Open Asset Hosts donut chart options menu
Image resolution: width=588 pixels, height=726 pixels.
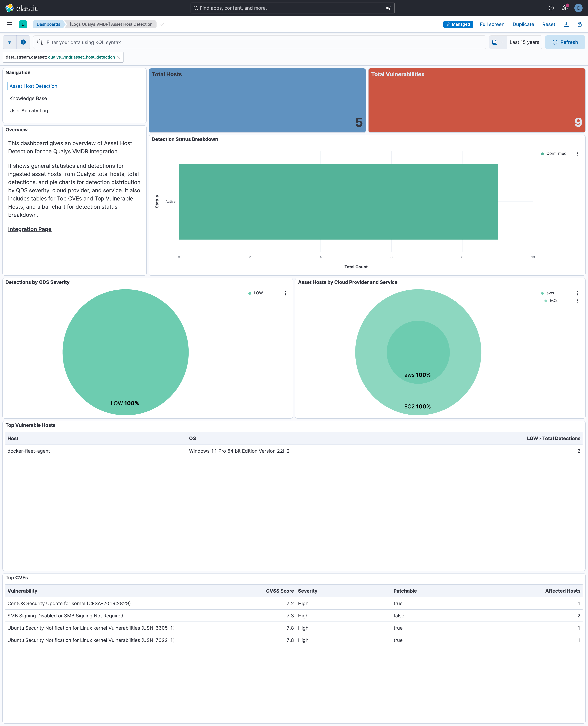578,293
